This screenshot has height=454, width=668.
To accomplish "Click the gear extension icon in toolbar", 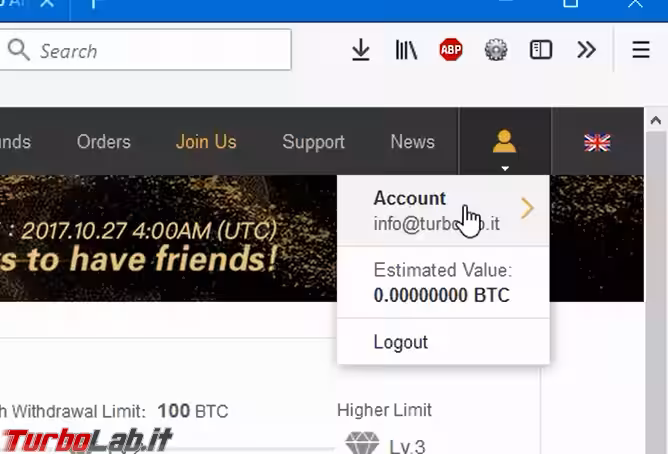I will click(496, 49).
